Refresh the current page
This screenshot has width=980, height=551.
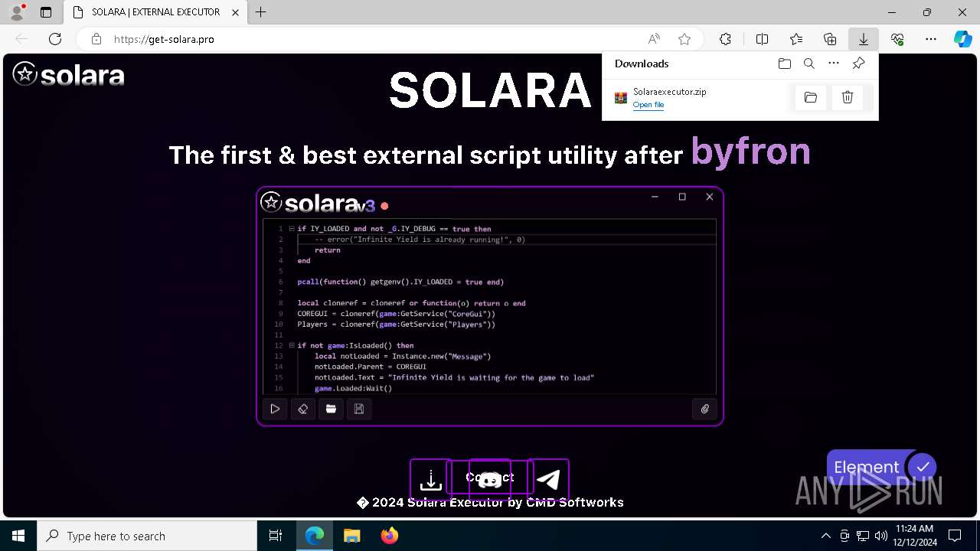point(55,39)
